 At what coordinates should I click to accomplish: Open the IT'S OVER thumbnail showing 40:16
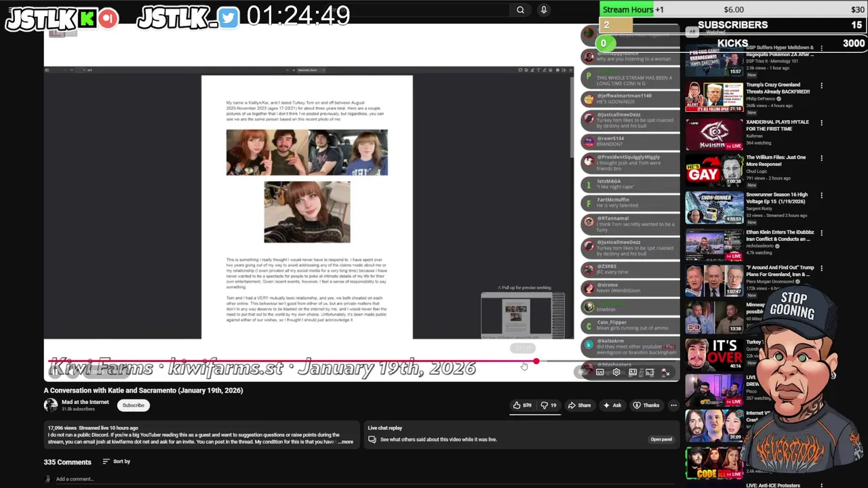(x=714, y=354)
